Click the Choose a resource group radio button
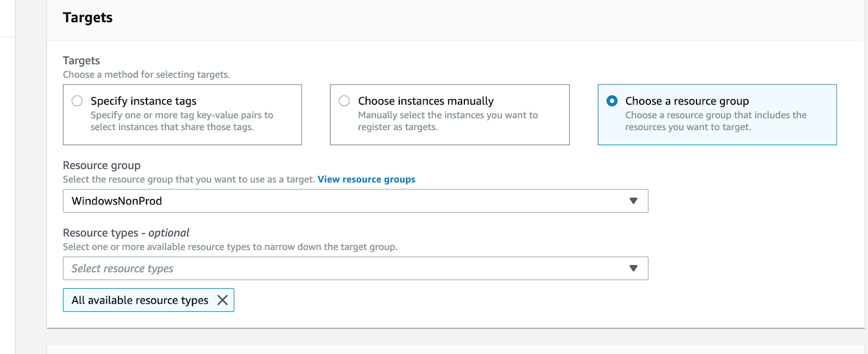 (x=612, y=101)
